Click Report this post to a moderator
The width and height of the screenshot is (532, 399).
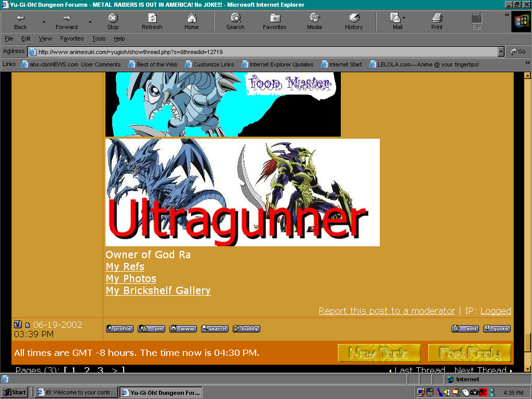click(387, 311)
